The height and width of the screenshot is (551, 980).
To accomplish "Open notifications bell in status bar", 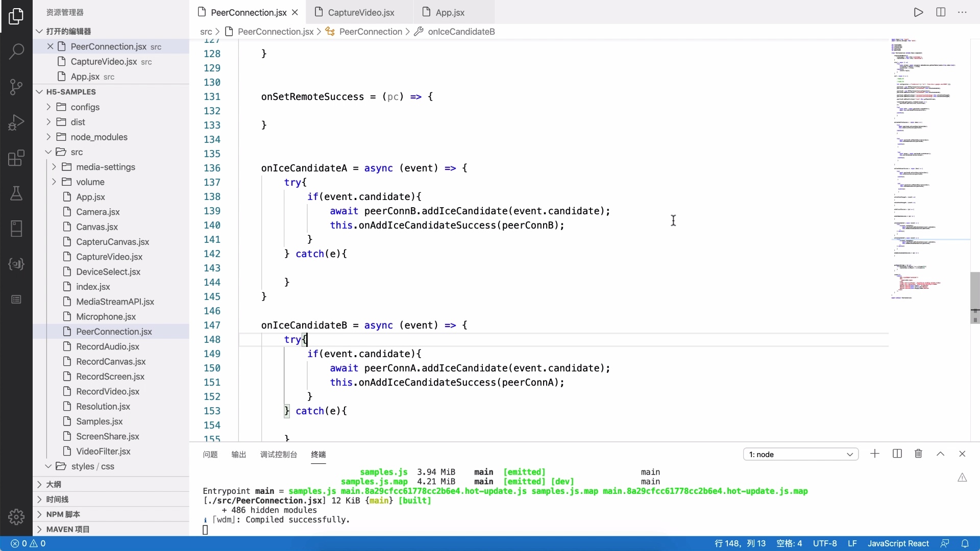I will pos(965,543).
